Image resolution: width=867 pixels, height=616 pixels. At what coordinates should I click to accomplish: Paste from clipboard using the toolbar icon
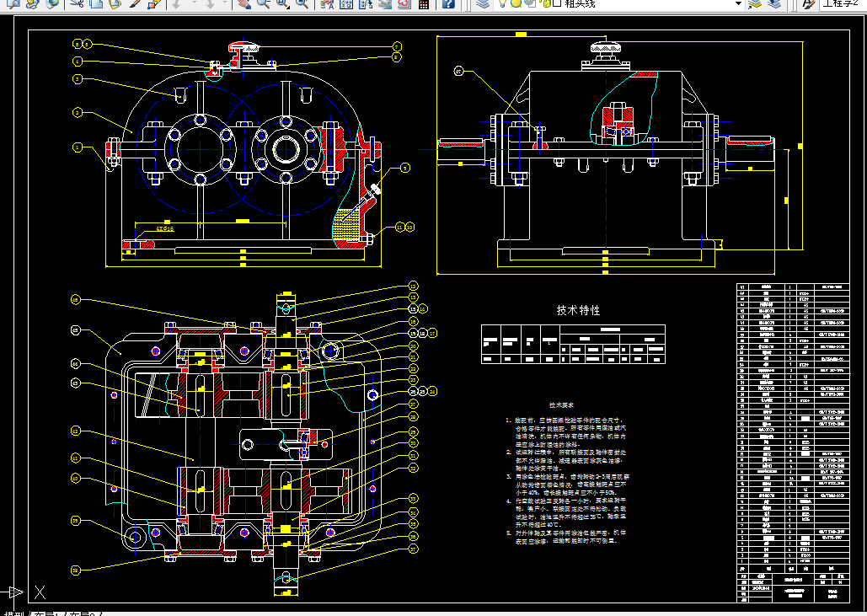(115, 4)
